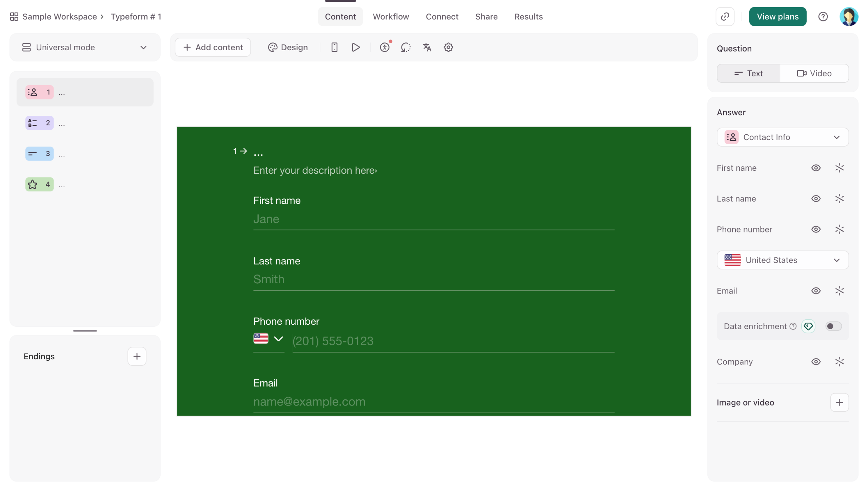Screen dimensions: 868x491
Task: Expand the Universal mode dropdown
Action: [x=85, y=47]
